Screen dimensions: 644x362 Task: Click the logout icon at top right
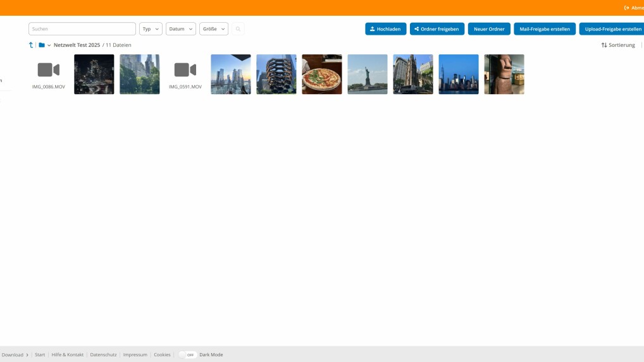(x=627, y=8)
